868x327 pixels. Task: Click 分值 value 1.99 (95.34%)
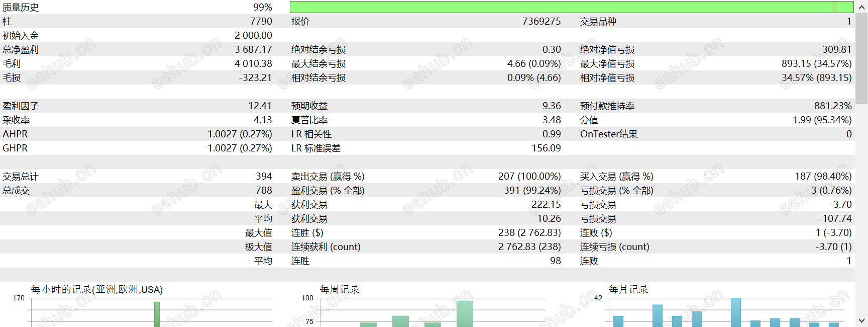coord(822,120)
